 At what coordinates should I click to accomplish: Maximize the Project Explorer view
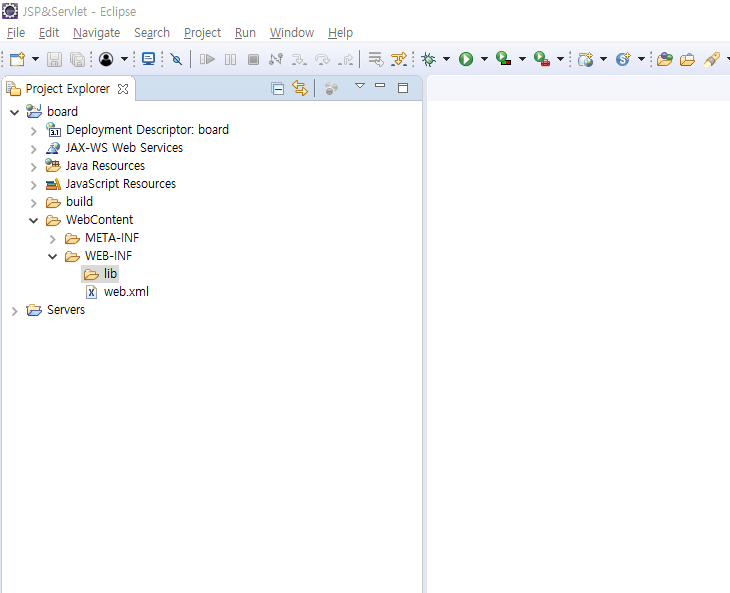tap(403, 88)
